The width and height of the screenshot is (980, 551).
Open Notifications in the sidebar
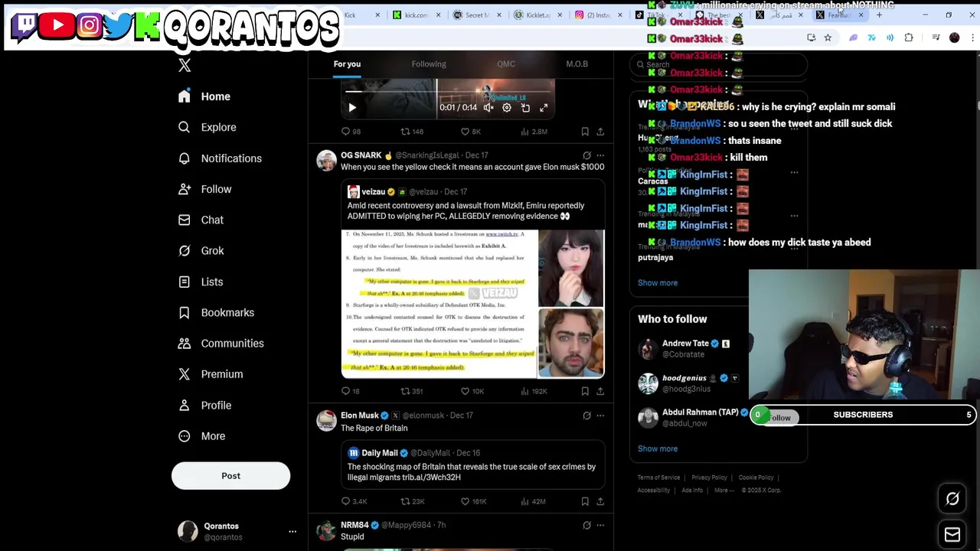tap(220, 158)
